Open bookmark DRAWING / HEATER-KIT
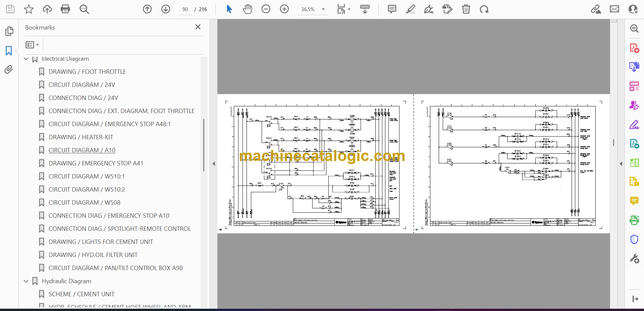Image resolution: width=644 pixels, height=311 pixels. point(81,137)
